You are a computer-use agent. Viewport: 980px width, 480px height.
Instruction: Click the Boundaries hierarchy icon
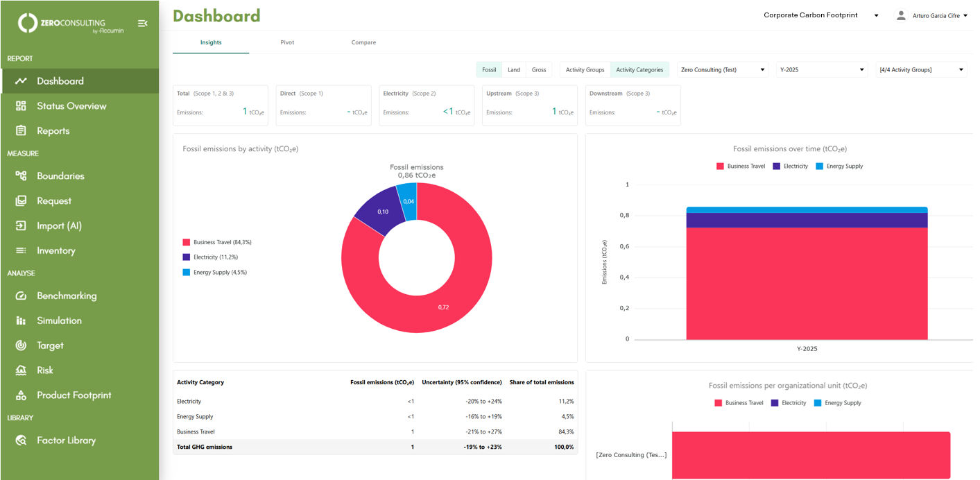[22, 176]
